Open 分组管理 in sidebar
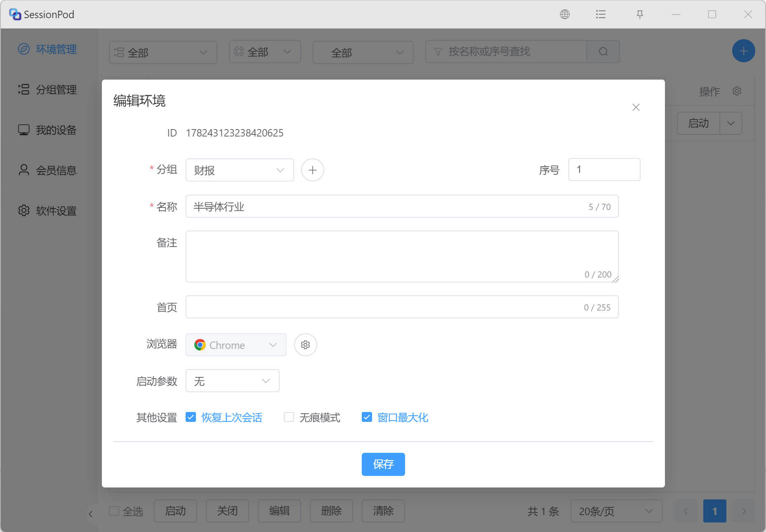This screenshot has height=532, width=766. coord(47,89)
